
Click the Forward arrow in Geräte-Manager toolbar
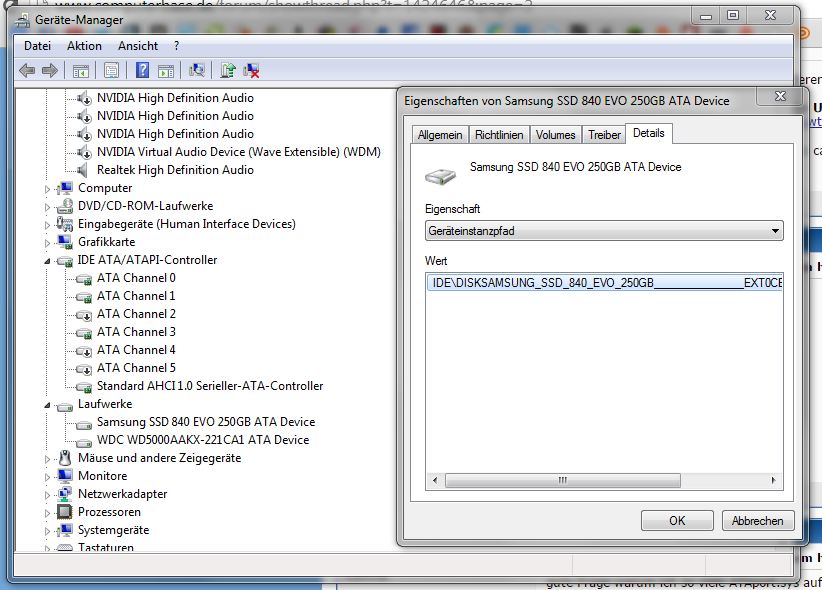tap(49, 70)
